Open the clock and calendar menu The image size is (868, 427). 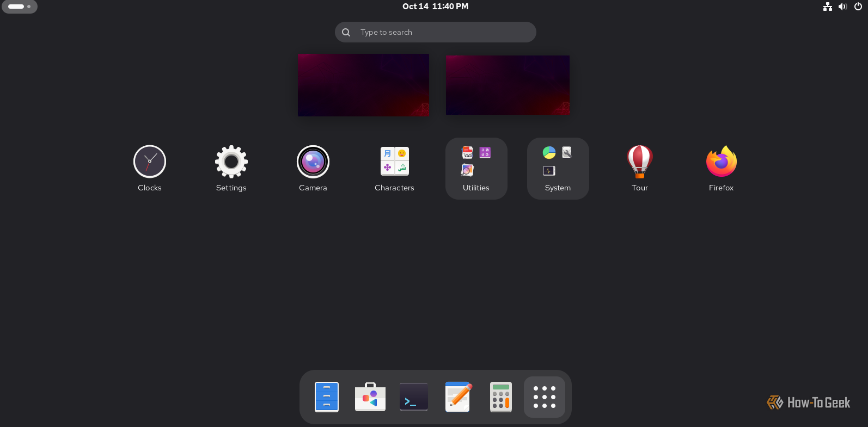click(x=436, y=7)
